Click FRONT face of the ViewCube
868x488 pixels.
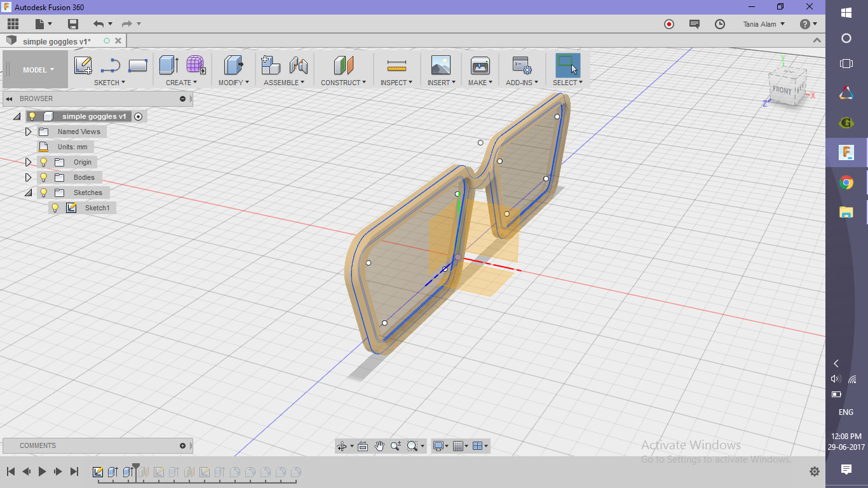click(x=782, y=91)
